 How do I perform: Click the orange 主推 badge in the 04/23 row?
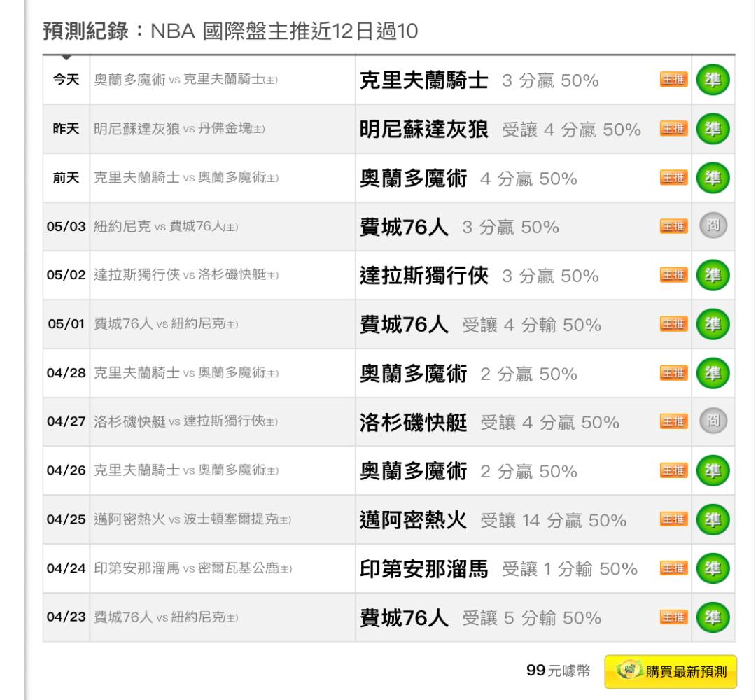673,617
